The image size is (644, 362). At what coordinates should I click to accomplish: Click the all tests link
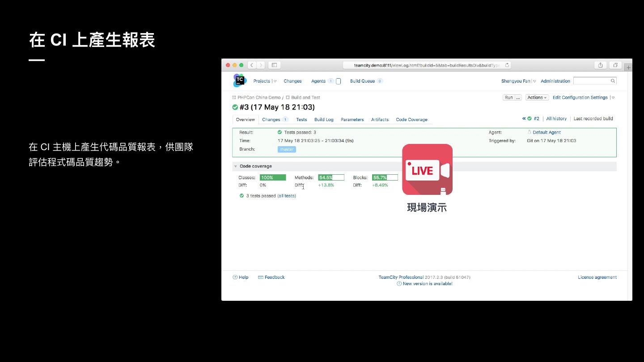pos(287,196)
